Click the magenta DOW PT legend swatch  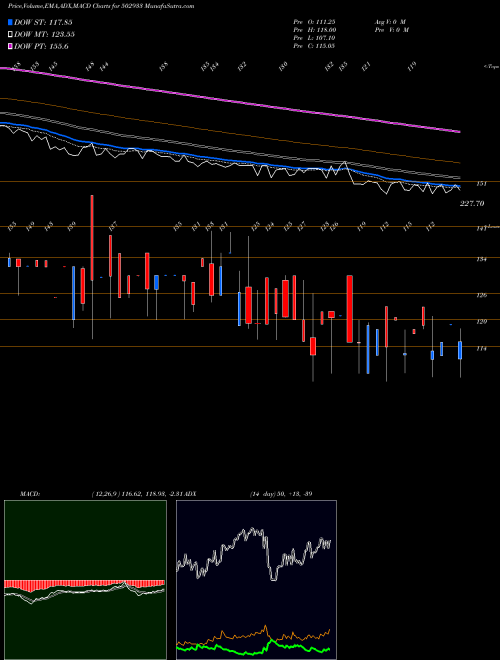tap(10, 46)
